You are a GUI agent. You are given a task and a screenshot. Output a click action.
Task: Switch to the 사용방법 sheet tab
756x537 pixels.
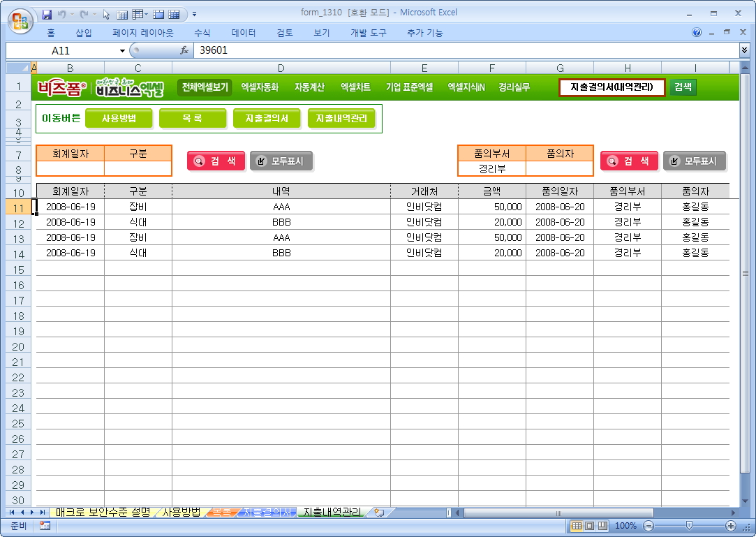(x=181, y=512)
